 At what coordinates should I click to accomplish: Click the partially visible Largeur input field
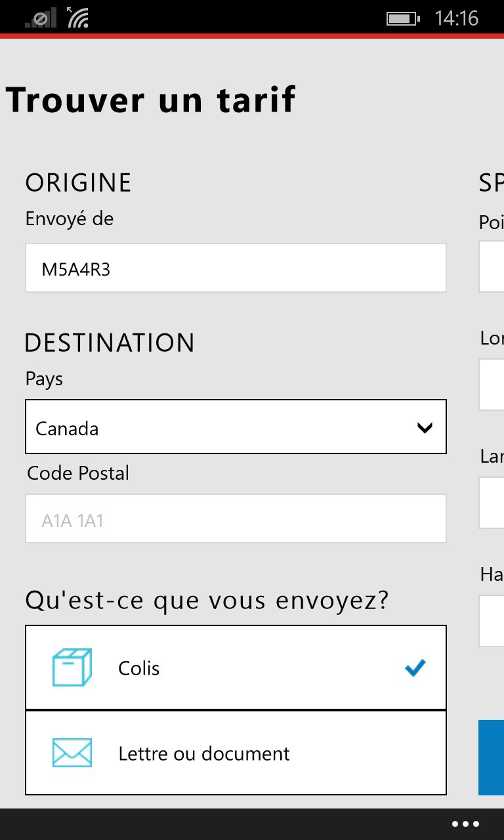[x=492, y=503]
